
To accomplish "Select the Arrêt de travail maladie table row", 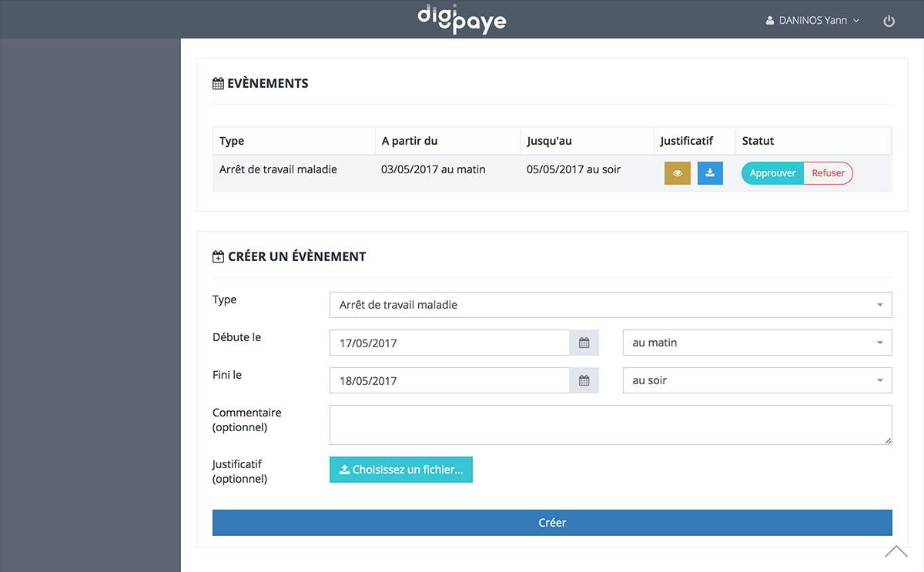I will [278, 169].
